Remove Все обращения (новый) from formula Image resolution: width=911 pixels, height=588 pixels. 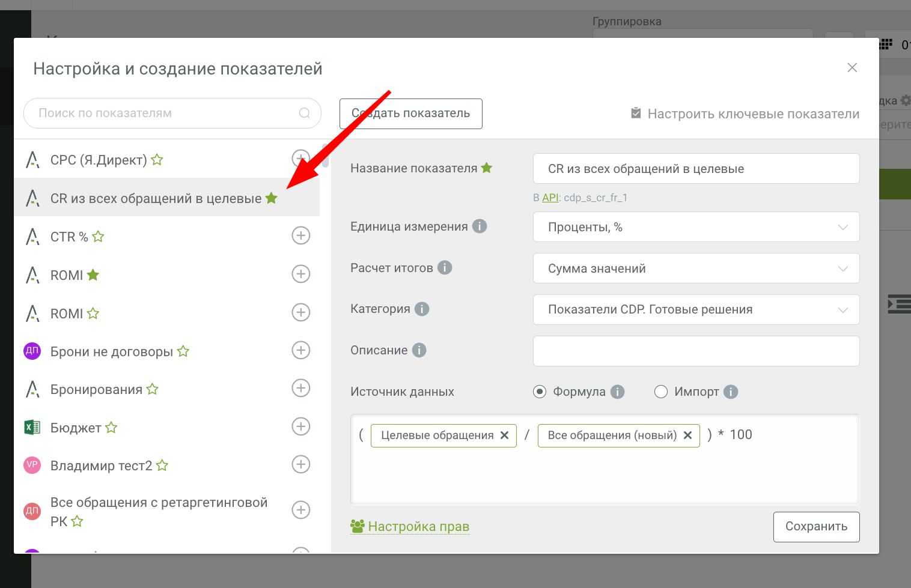pos(688,435)
